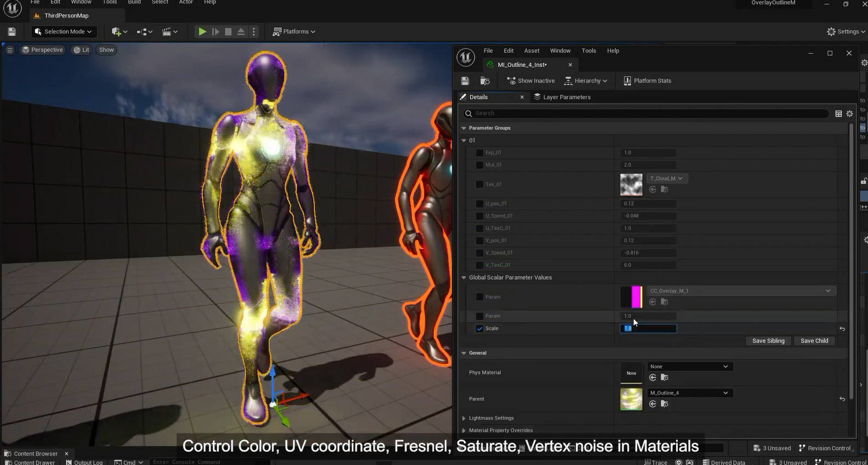Open the details panel settings gear
The height and width of the screenshot is (465, 868).
click(x=849, y=114)
